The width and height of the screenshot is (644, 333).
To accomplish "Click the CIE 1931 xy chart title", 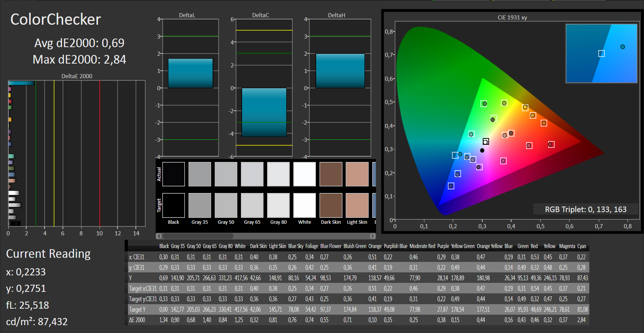I will pos(512,18).
